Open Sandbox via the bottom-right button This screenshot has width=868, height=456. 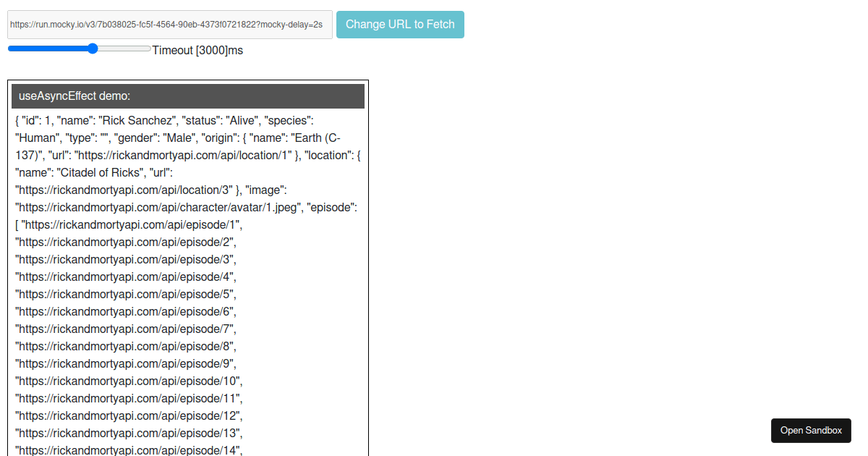[x=811, y=431]
